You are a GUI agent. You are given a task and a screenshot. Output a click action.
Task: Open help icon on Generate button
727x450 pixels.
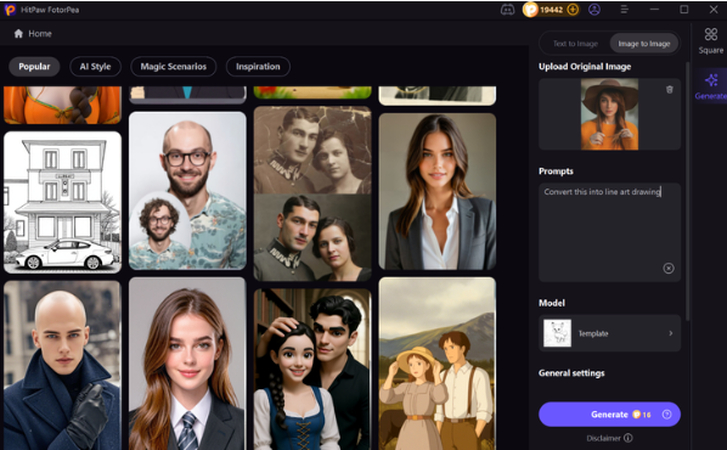[667, 414]
